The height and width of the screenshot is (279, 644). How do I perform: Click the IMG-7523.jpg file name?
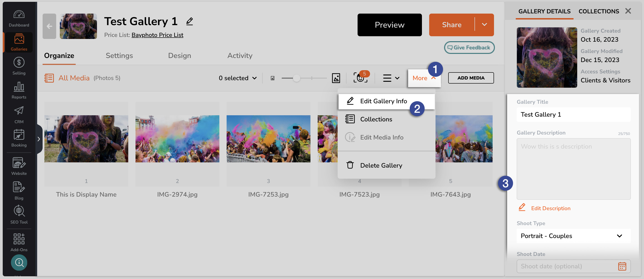tap(359, 194)
